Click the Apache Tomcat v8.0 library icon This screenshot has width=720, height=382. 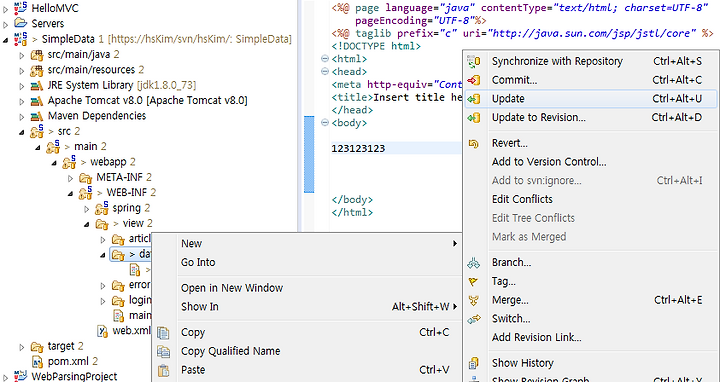coord(37,101)
